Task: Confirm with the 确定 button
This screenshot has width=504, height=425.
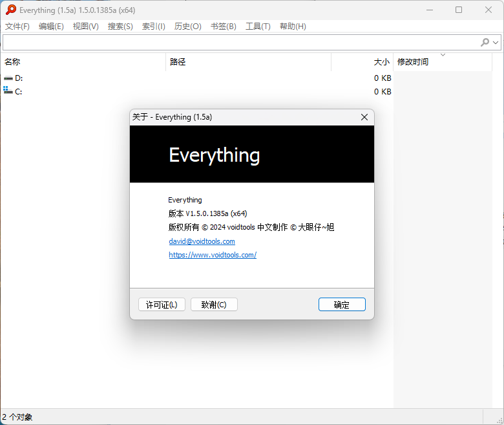Action: 342,305
